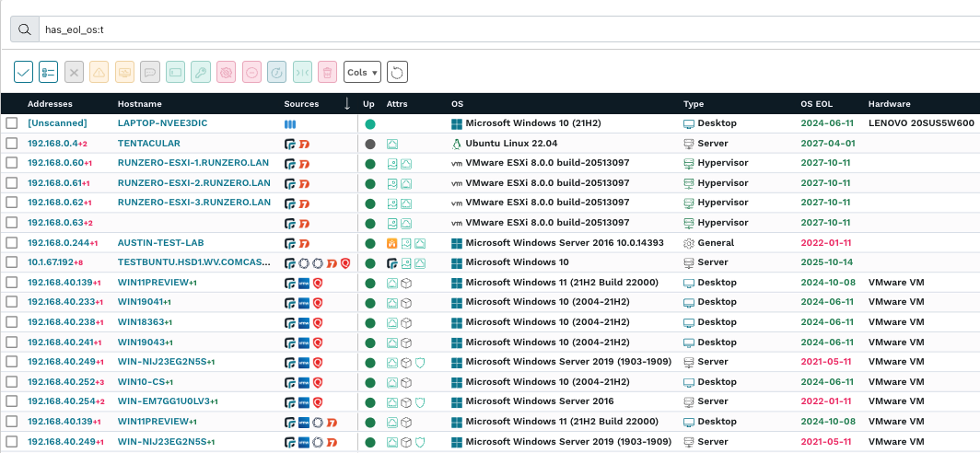Click the orange warning triangle toolbar icon

pyautogui.click(x=99, y=72)
